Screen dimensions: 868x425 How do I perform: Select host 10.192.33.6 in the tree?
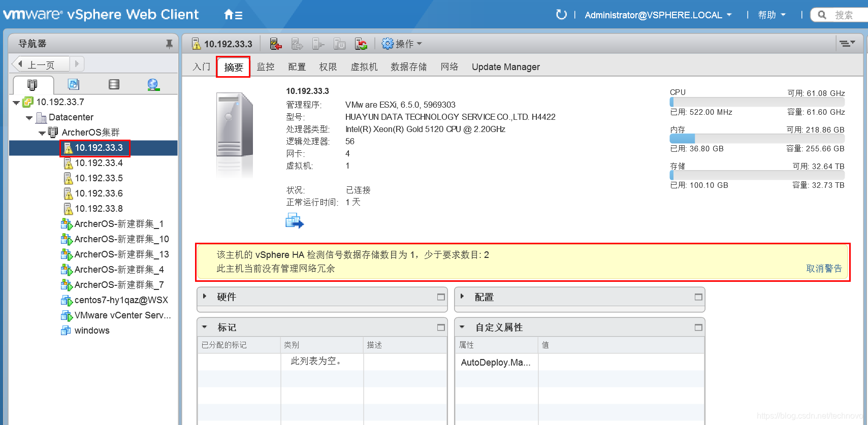pos(99,193)
